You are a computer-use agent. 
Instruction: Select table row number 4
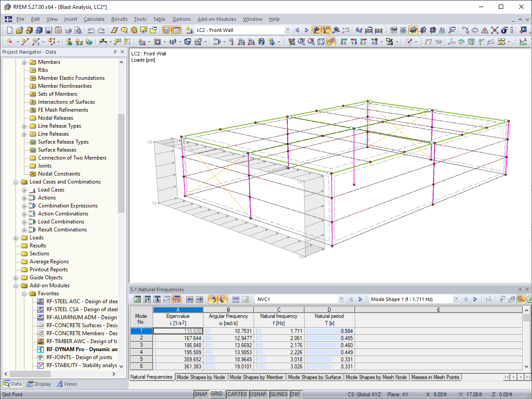(x=141, y=352)
